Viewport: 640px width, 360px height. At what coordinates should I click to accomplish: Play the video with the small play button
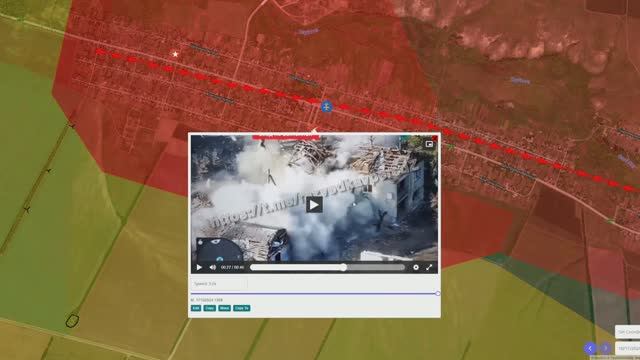[199, 267]
